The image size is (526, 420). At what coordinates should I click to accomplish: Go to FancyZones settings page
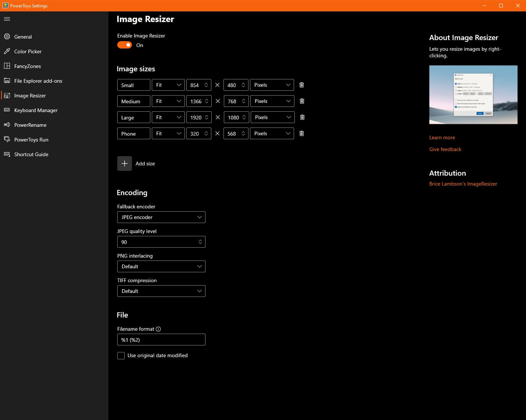coord(28,66)
